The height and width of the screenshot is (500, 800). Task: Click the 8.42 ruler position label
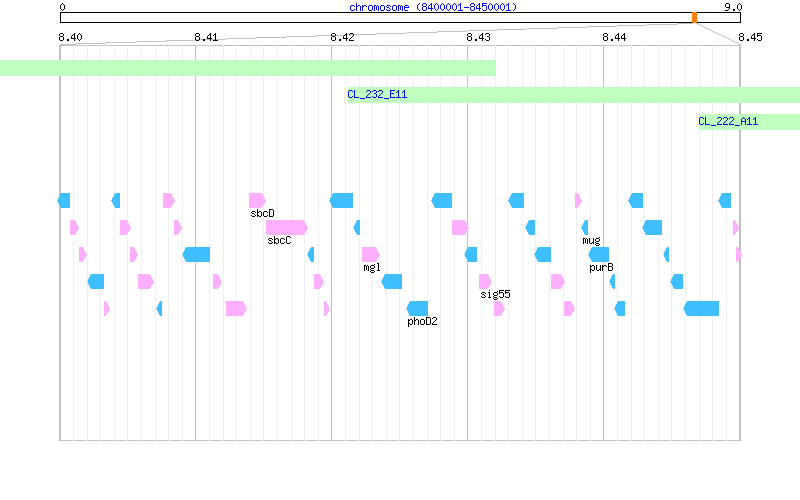click(342, 37)
